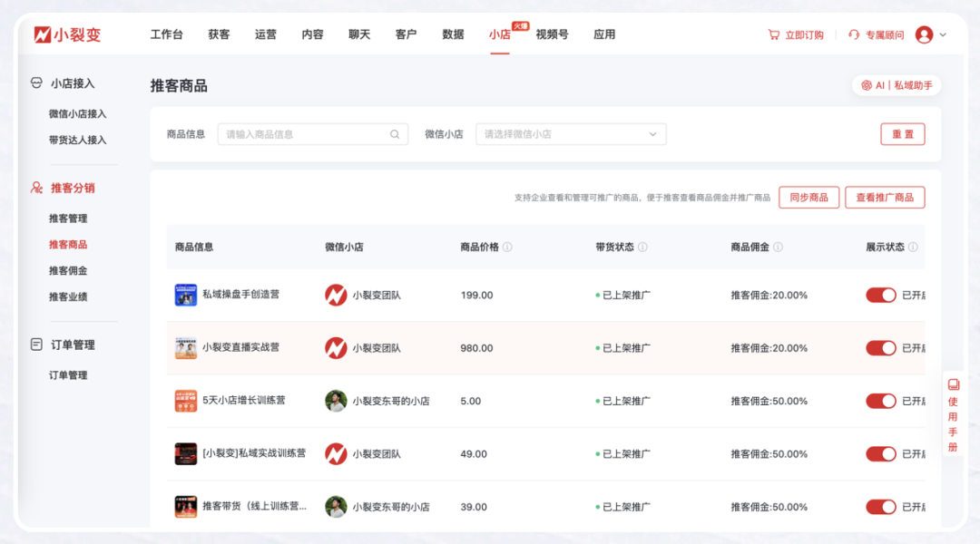Click the 小裂变 logo icon
Screen dimensions: 980x544
(43, 34)
